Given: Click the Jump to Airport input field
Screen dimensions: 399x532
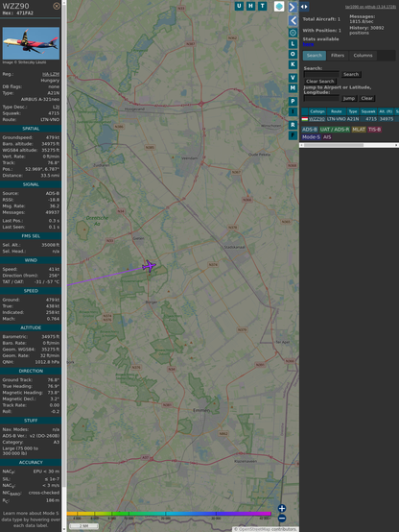Looking at the screenshot, I should click(321, 98).
